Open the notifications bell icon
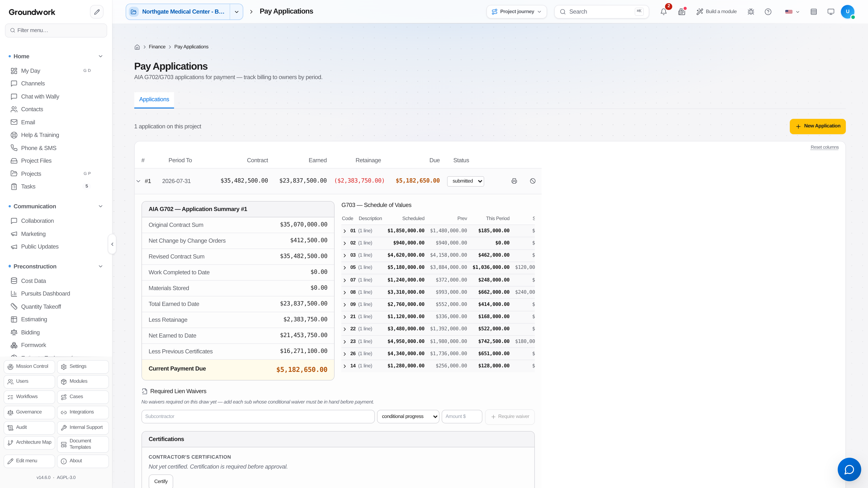Screen dimensions: 868x488 pos(663,12)
